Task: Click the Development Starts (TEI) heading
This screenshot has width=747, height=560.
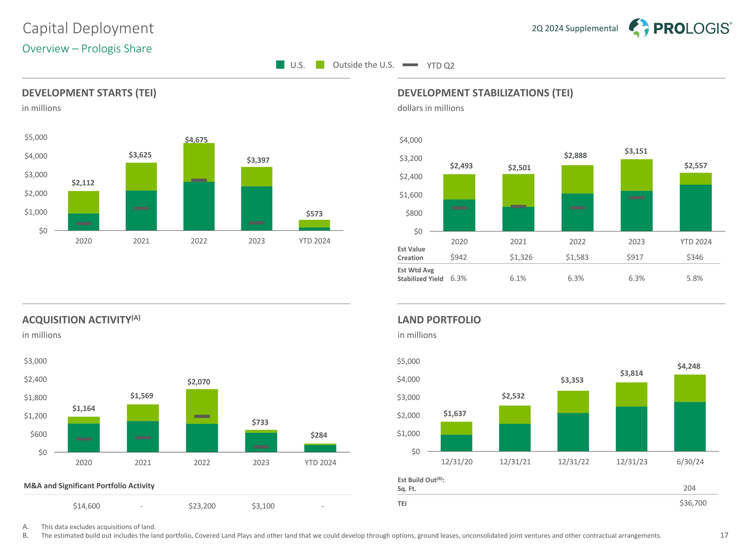Action: coord(89,93)
